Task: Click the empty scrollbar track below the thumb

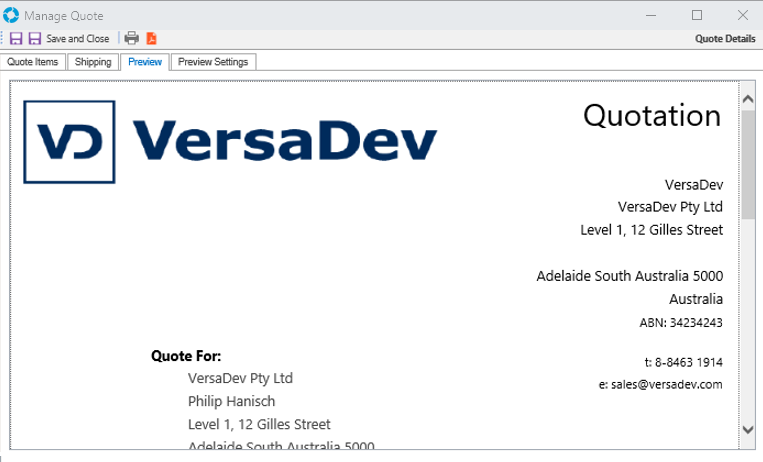Action: pyautogui.click(x=746, y=320)
